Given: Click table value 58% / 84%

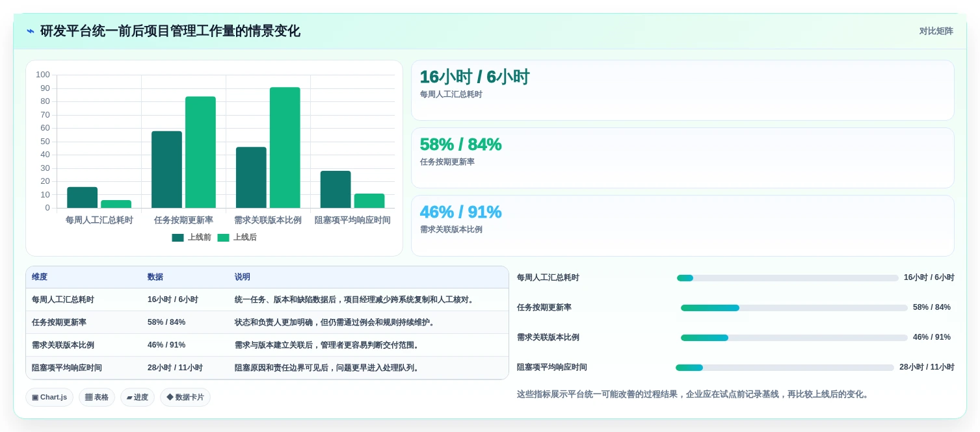Looking at the screenshot, I should (x=166, y=322).
